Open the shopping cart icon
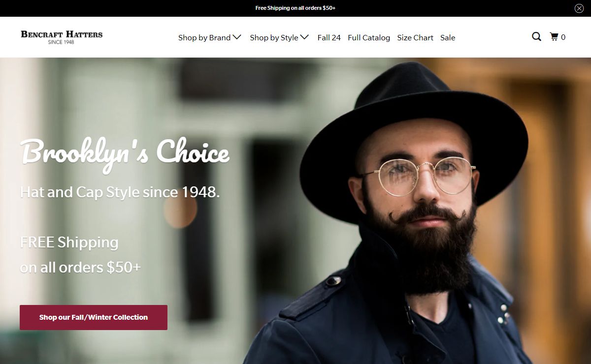 click(554, 37)
